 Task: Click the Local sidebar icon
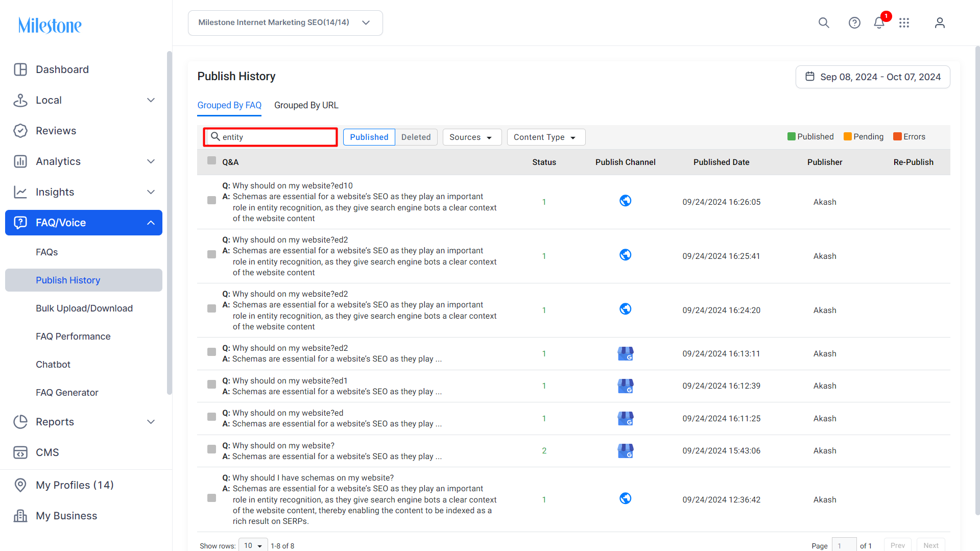point(20,100)
